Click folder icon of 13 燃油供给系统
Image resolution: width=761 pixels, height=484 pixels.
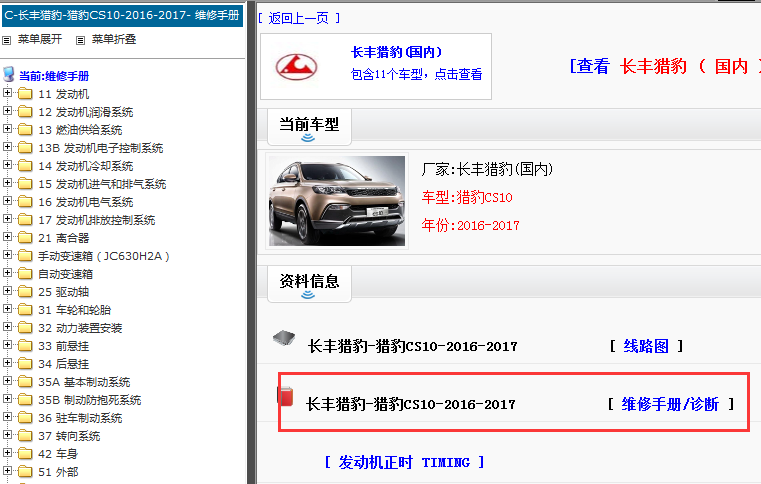point(25,130)
